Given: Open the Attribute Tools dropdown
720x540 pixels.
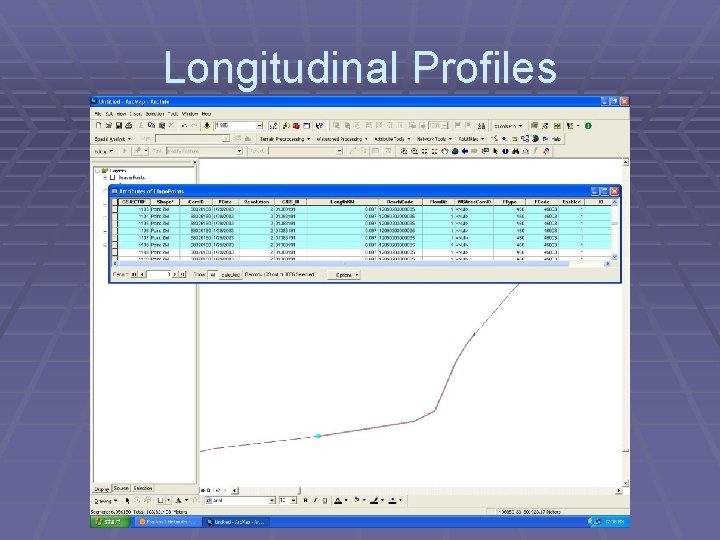Looking at the screenshot, I should [392, 139].
